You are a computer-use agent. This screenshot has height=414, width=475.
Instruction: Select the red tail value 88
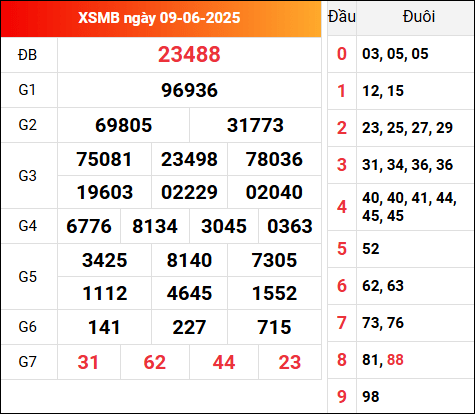[395, 360]
